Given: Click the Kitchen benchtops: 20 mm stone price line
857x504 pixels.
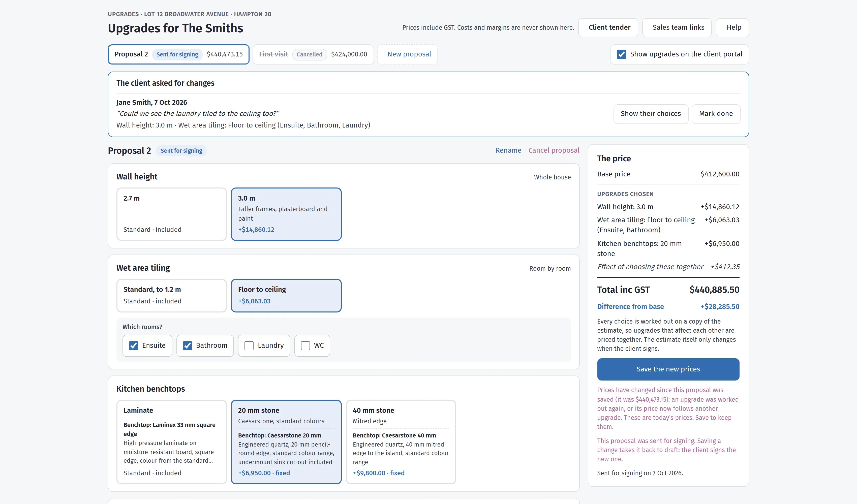Looking at the screenshot, I should coord(668,249).
